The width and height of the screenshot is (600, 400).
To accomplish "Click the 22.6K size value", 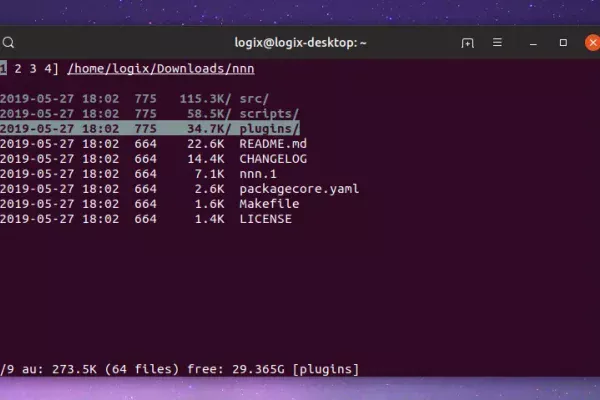I will pyautogui.click(x=206, y=144).
